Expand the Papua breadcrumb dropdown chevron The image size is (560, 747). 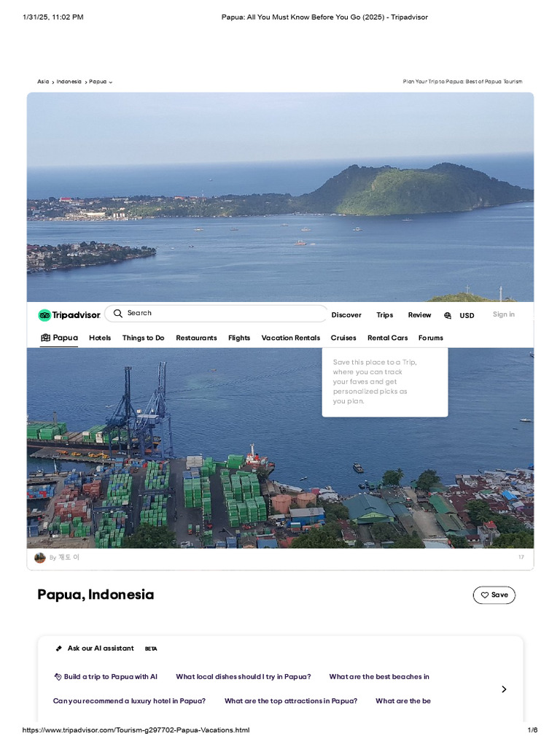[111, 82]
